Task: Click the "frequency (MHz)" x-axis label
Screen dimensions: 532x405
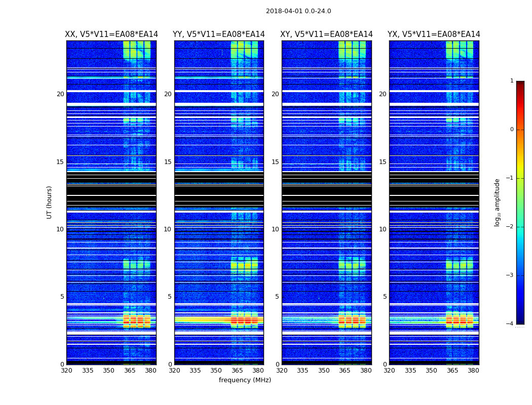Action: pos(245,380)
